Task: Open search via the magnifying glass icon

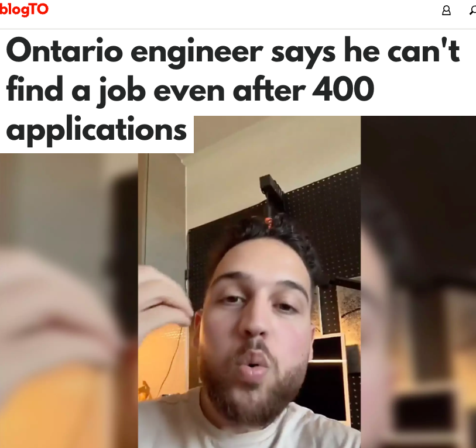Action: pos(472,11)
